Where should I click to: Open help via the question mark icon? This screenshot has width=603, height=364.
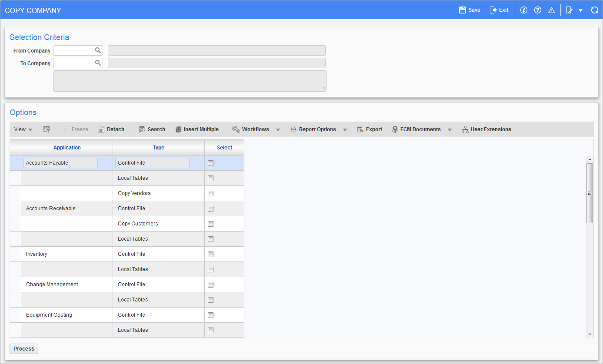(538, 10)
